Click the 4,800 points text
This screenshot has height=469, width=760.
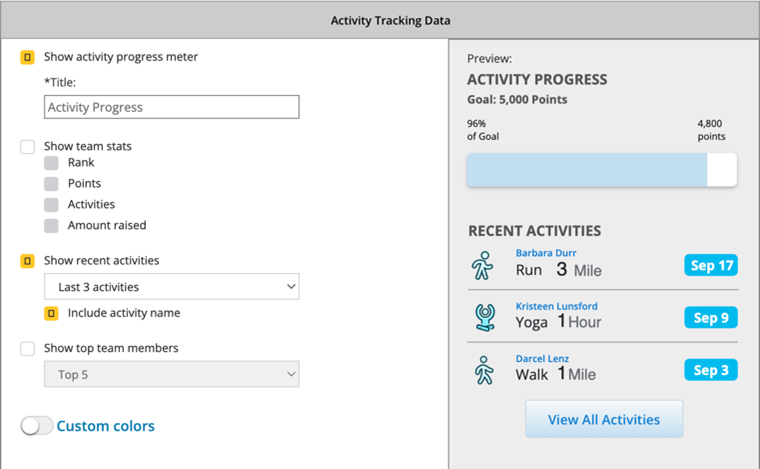711,130
